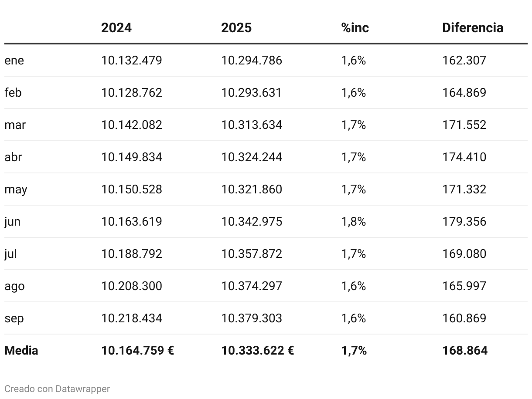Image resolution: width=532 pixels, height=399 pixels.
Task: Select the 10.208.300 value for ago
Action: (131, 286)
